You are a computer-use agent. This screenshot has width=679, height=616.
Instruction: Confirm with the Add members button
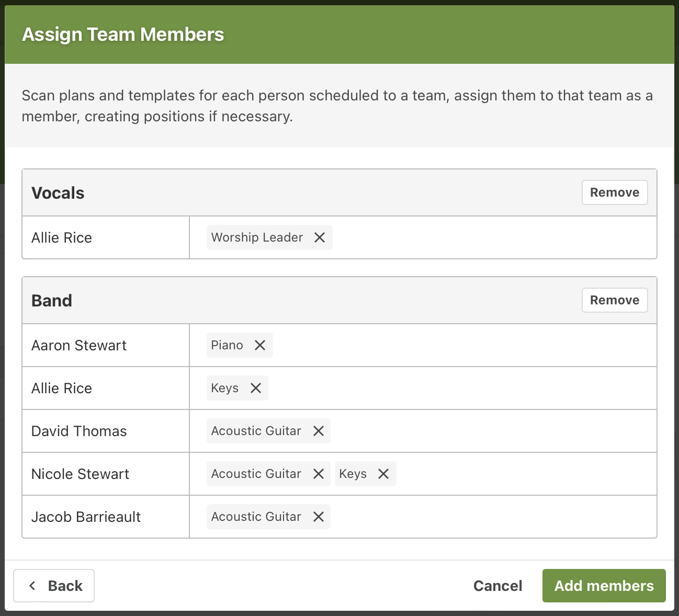[604, 586]
